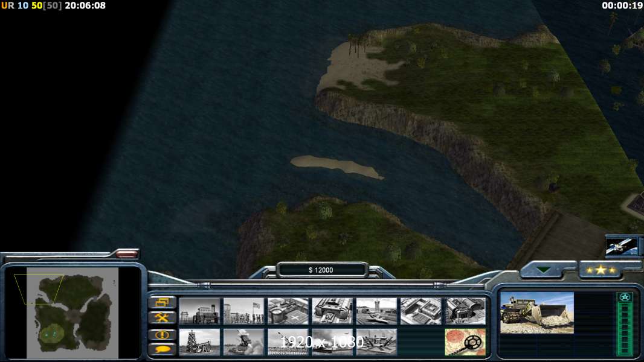This screenshot has height=362, width=644.
Task: Click the 00:00:19 game timer
Action: tap(622, 6)
